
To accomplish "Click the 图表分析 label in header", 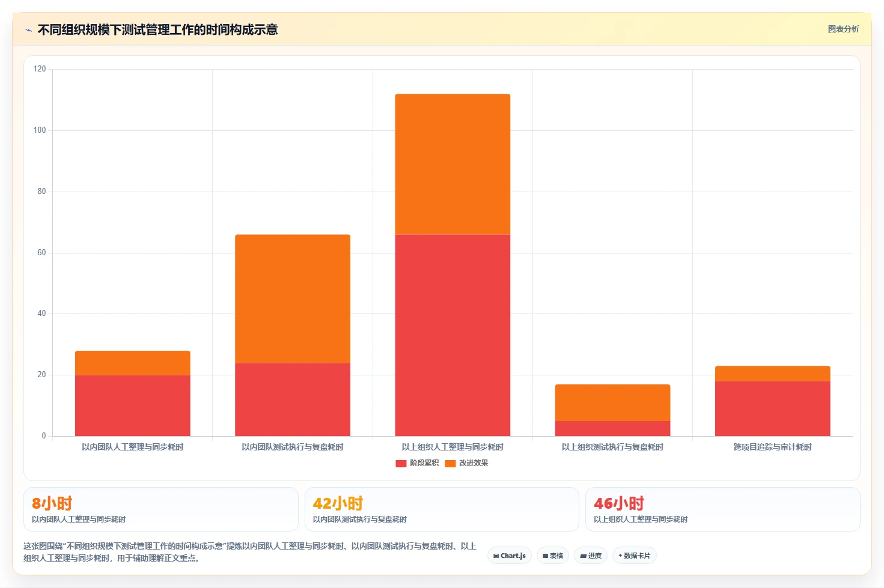I will coord(843,29).
